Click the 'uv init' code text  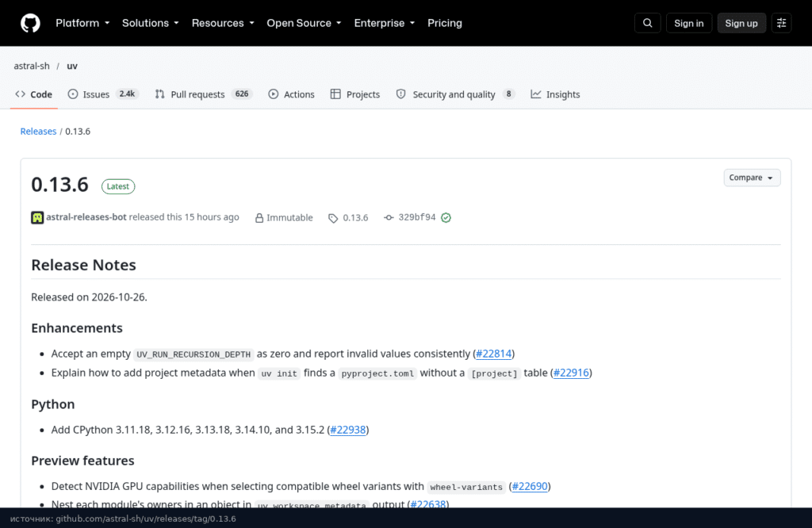click(279, 373)
